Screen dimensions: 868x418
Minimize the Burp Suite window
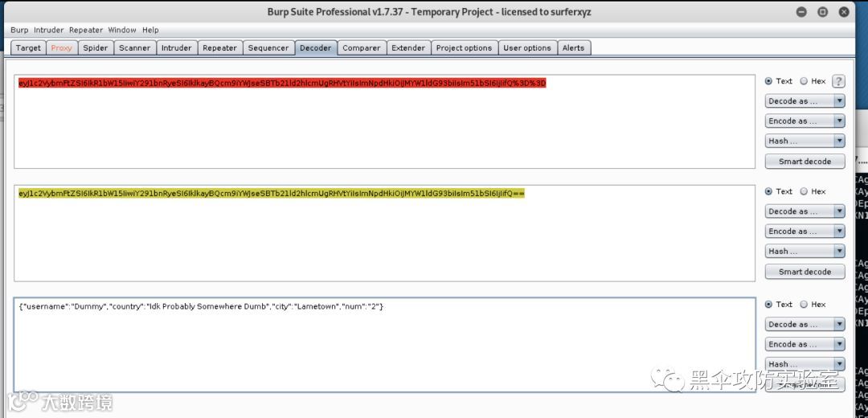(801, 11)
